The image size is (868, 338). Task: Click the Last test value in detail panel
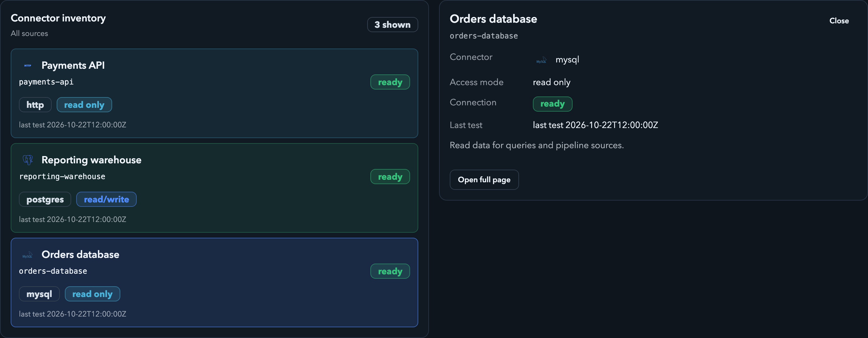[x=595, y=125]
